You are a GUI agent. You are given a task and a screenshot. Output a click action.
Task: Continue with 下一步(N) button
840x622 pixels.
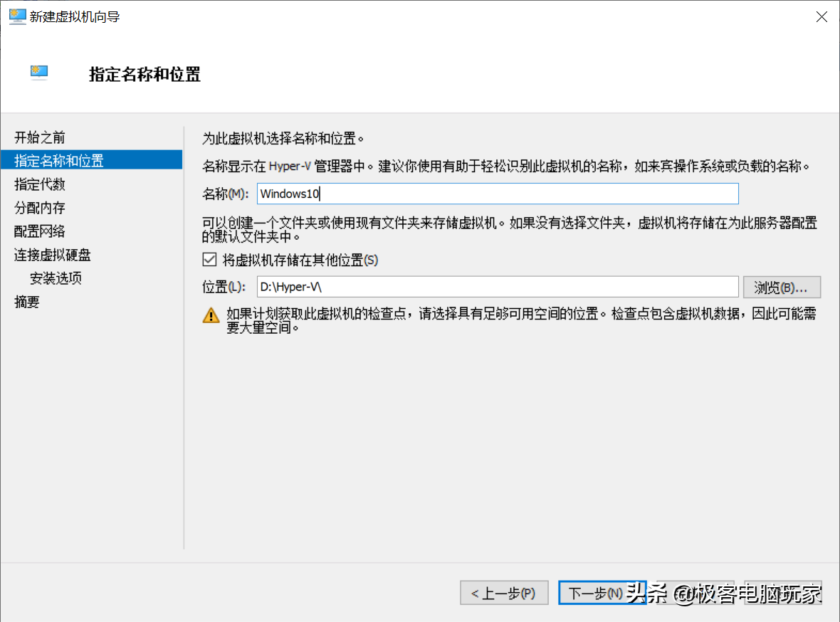pyautogui.click(x=602, y=593)
